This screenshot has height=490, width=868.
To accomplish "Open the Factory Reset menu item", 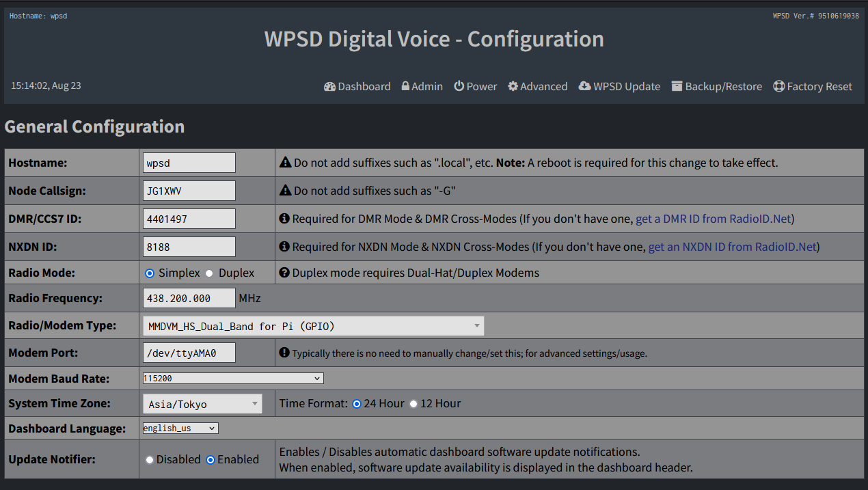I will point(813,87).
